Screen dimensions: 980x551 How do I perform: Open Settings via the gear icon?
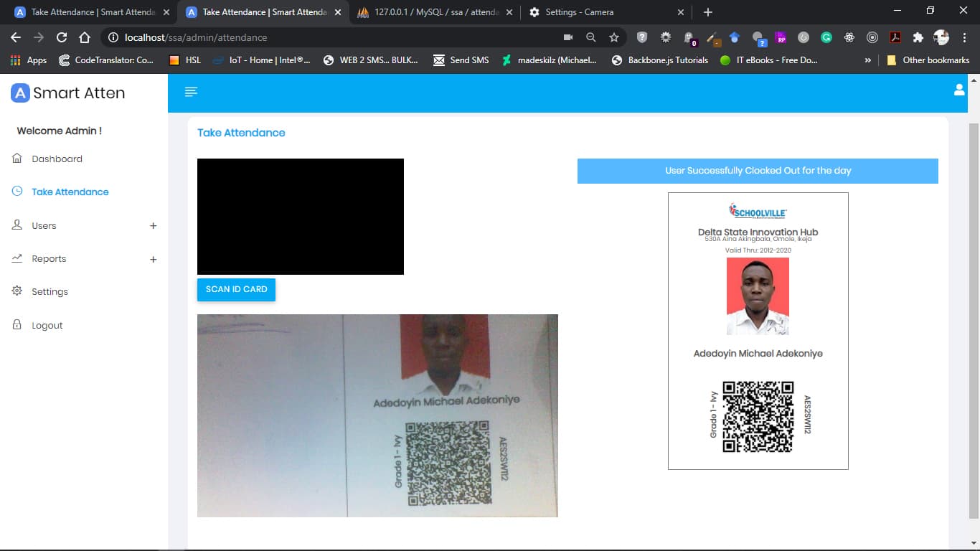click(17, 291)
